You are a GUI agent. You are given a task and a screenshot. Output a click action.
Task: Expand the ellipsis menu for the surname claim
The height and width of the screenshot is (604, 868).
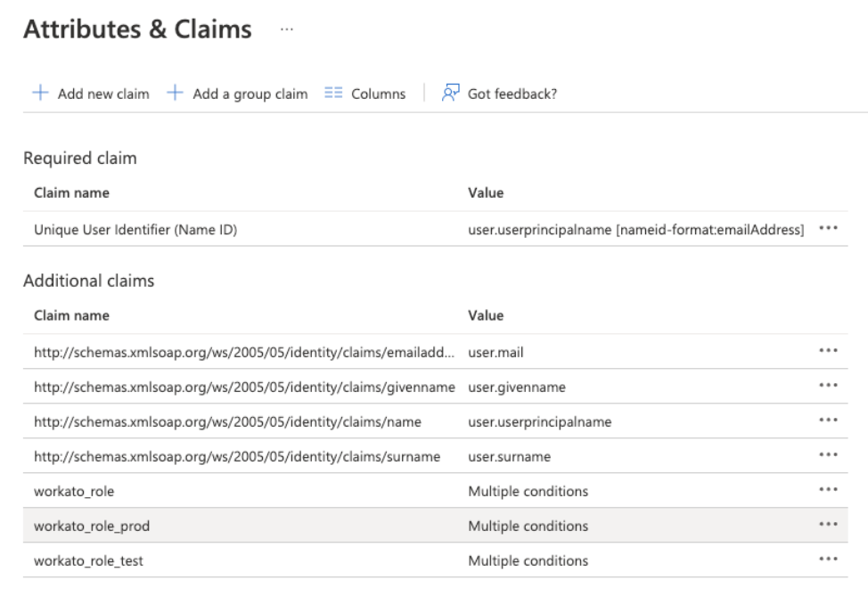pos(828,455)
